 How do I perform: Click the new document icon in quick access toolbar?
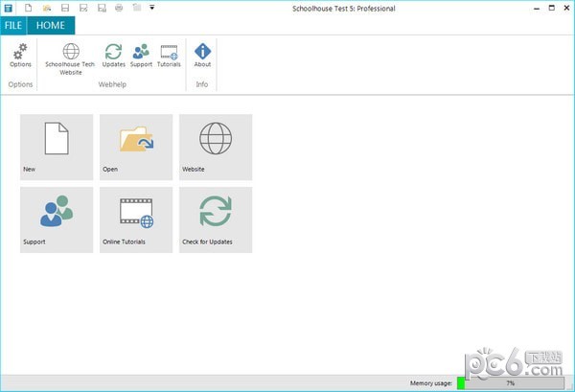[29, 8]
